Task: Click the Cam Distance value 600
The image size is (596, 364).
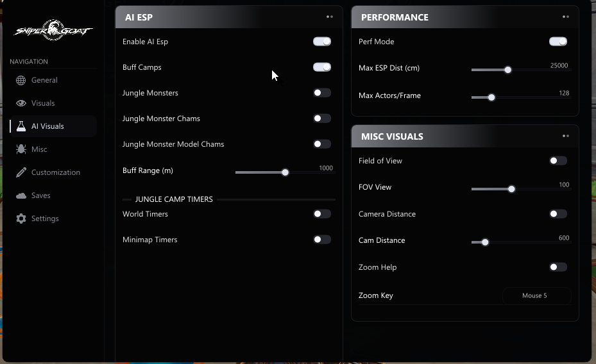Action: 564,238
